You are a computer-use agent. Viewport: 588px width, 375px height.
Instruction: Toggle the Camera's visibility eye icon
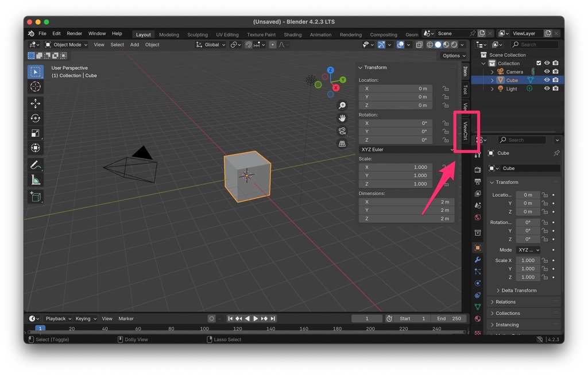(x=547, y=71)
